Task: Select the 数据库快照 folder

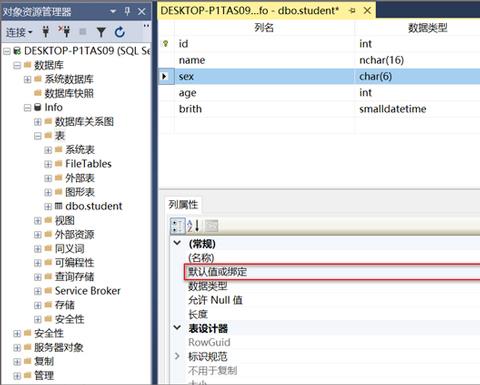Action: 69,93
